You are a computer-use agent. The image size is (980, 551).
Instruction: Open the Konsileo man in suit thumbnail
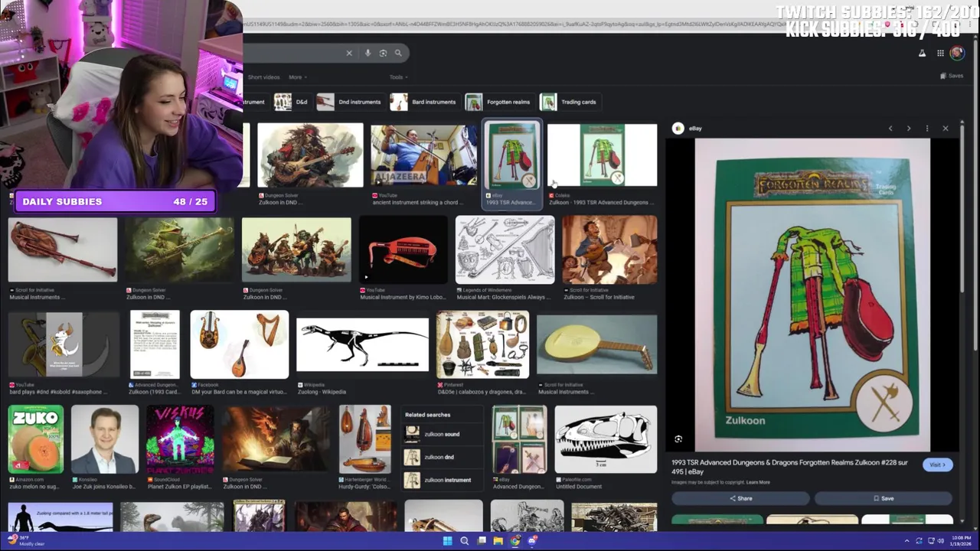tap(105, 439)
